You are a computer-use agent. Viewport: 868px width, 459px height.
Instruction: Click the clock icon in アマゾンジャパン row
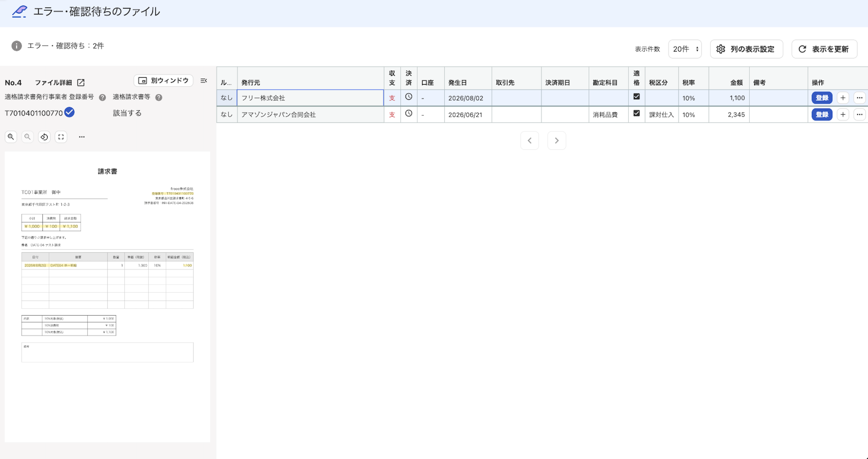click(x=409, y=114)
